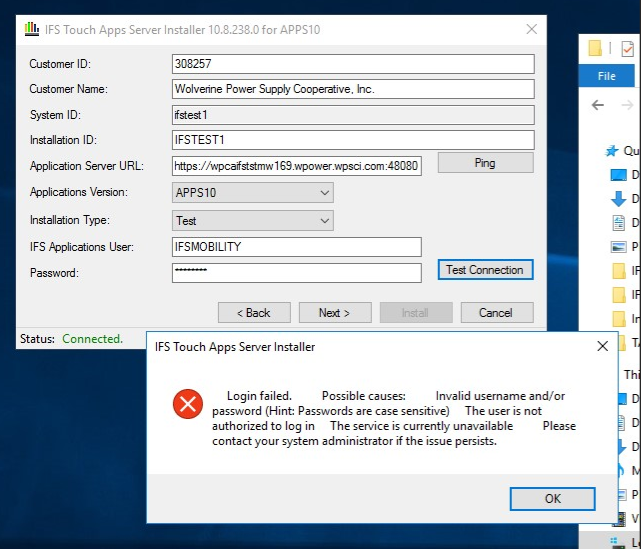Click the installer window title text
Viewport: 641px width, 549px height.
[182, 29]
